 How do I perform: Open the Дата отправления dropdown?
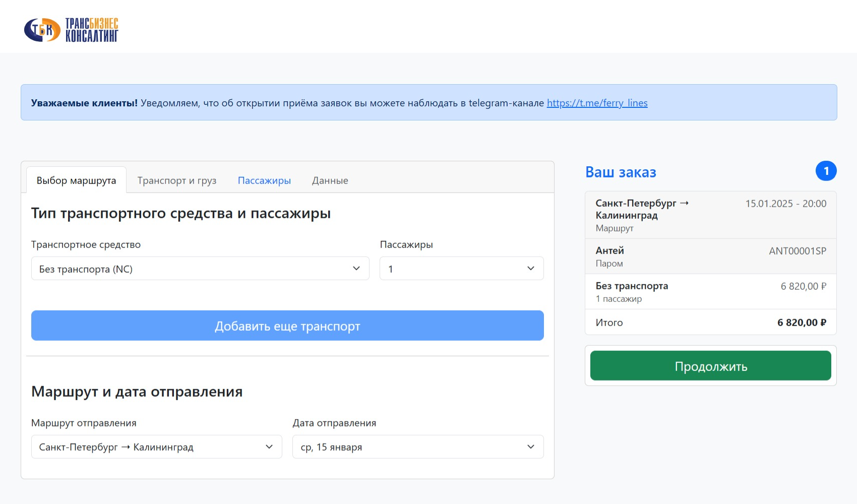[418, 447]
